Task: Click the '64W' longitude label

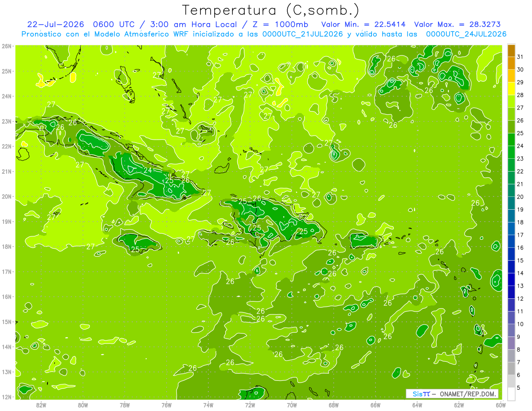Action: [417, 405]
